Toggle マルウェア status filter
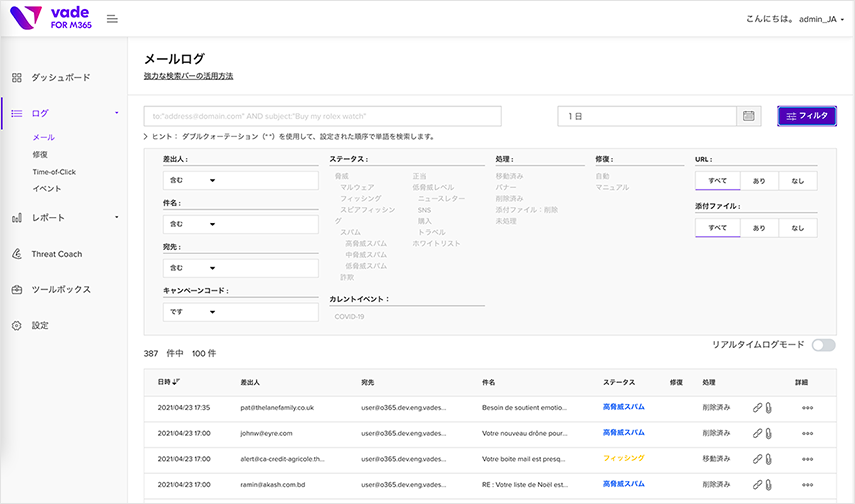The height and width of the screenshot is (504, 855). point(357,187)
